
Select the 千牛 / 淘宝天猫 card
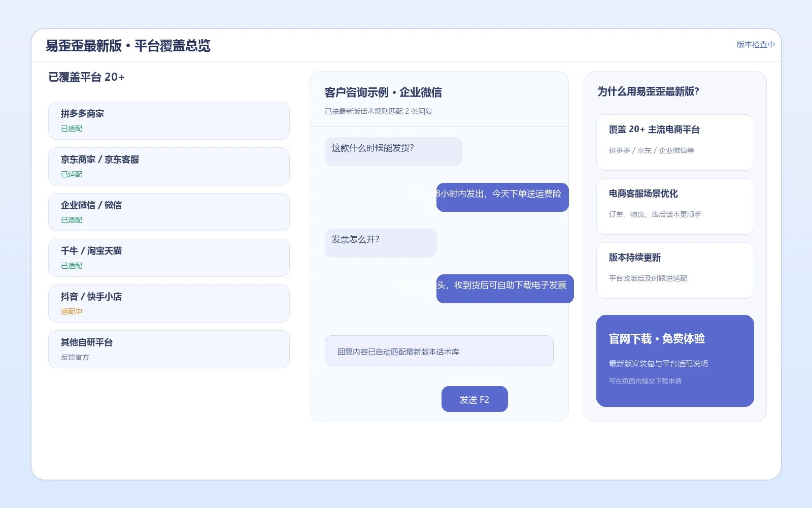(x=169, y=258)
